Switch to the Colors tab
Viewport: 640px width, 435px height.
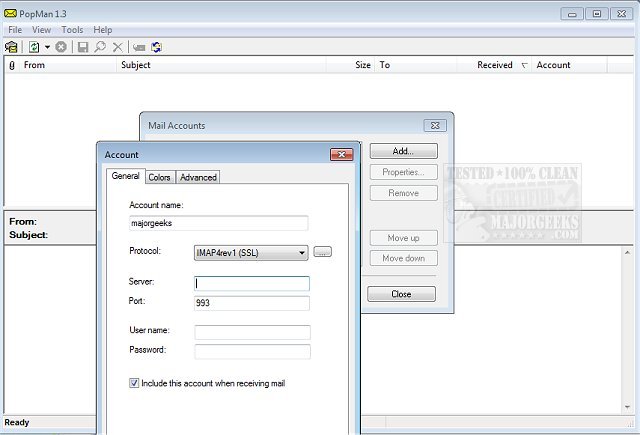[159, 177]
